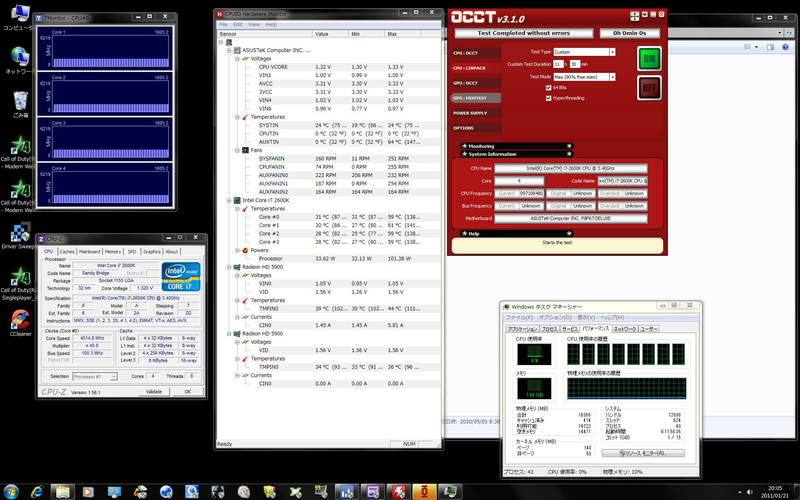Open the Recycle Bin desktop icon

[20, 104]
